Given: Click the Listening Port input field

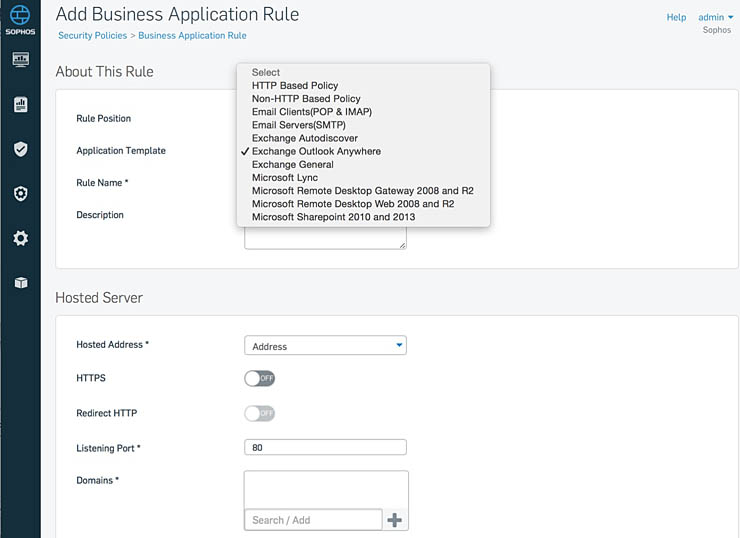Looking at the screenshot, I should (325, 448).
